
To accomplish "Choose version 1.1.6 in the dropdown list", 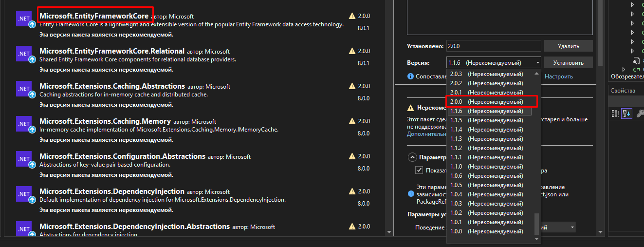I will 490,111.
